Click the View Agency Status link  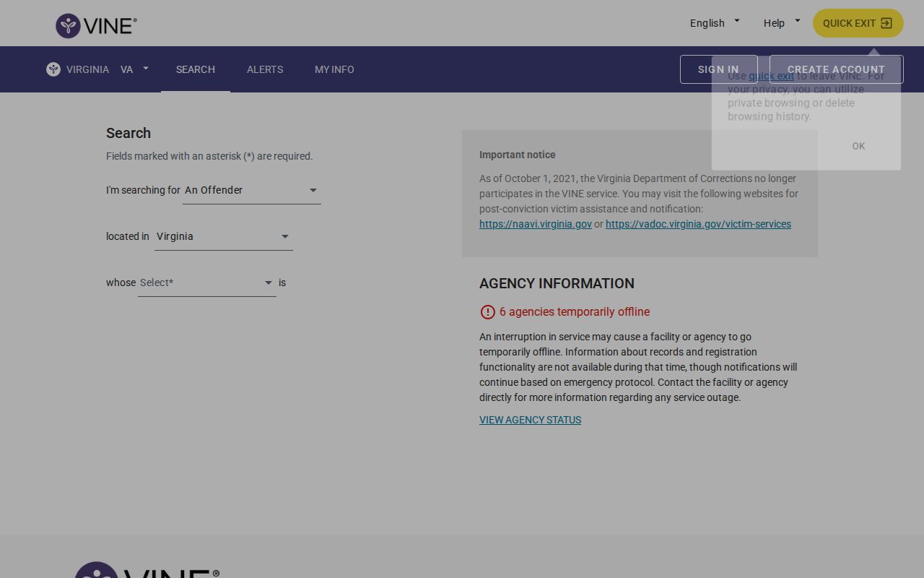coord(530,420)
